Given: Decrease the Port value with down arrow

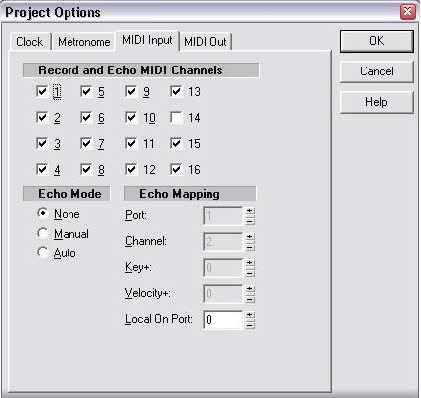Looking at the screenshot, I should [250, 221].
